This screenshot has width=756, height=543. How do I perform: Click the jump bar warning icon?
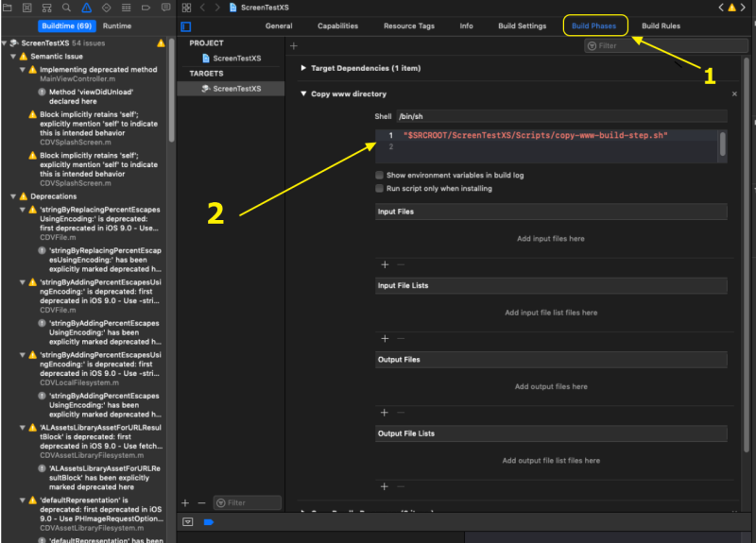[x=731, y=8]
